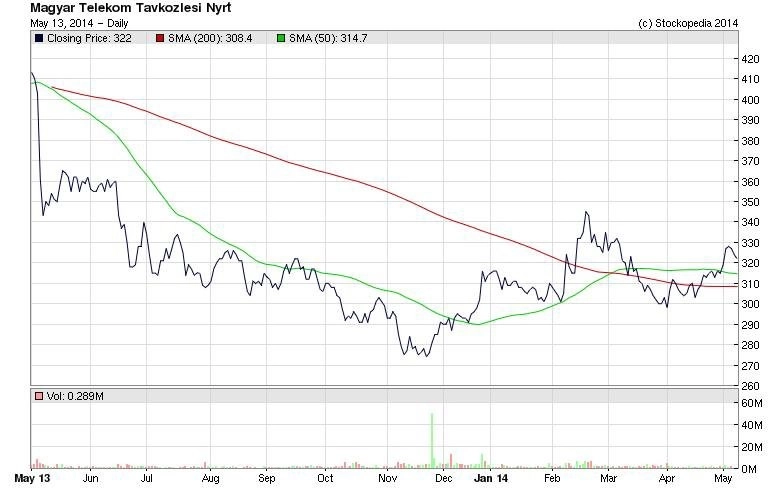Screen dimensions: 778x504
Task: Click the 0M volume axis label
Action: tap(749, 469)
